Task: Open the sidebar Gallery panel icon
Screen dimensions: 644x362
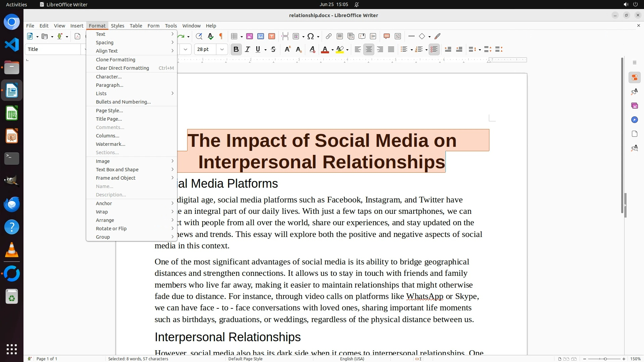Action: [x=634, y=106]
